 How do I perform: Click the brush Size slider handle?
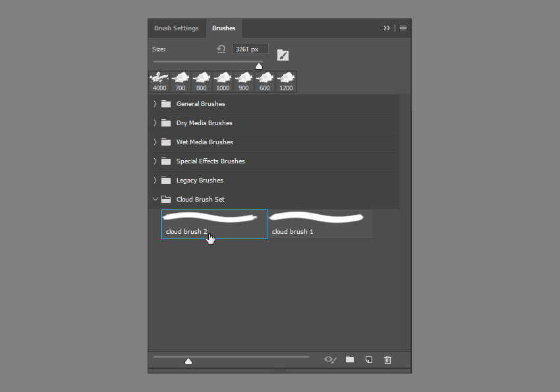pyautogui.click(x=259, y=66)
